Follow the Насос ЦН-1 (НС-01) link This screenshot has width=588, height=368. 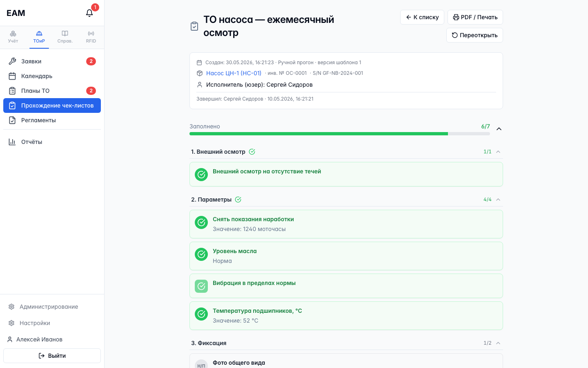click(x=234, y=73)
